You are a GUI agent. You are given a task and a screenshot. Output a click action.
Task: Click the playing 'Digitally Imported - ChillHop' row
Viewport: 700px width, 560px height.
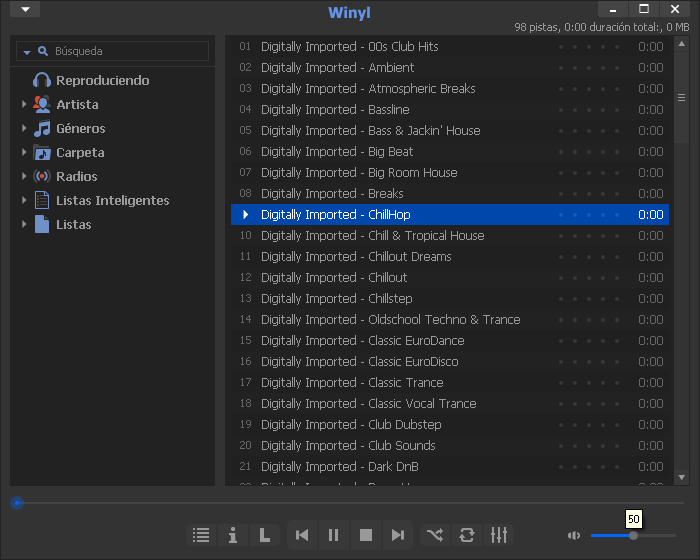pos(450,214)
